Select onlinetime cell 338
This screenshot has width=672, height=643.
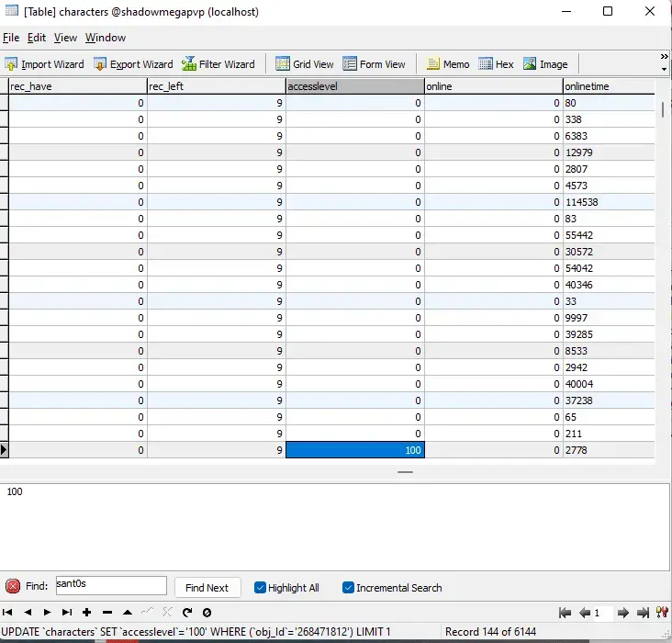[609, 119]
